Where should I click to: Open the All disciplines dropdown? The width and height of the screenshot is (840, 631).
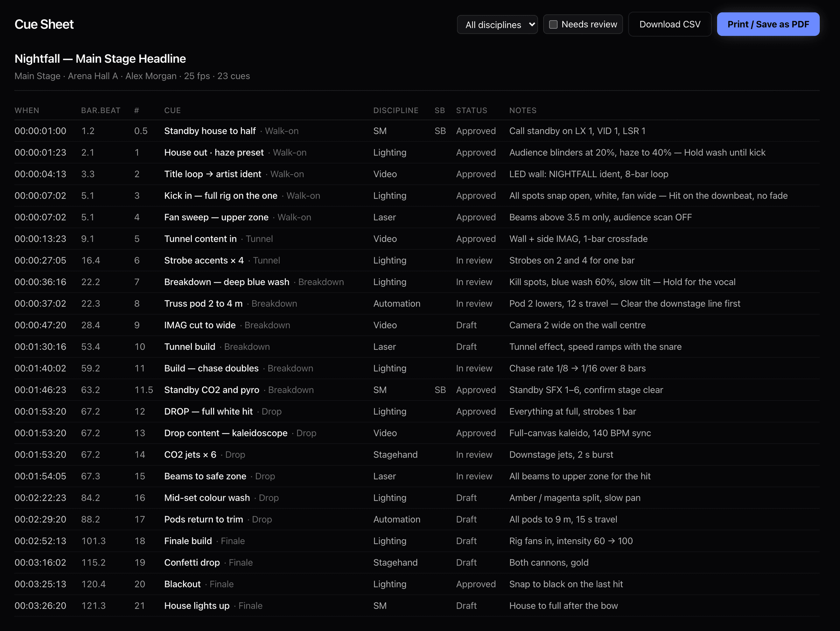click(497, 24)
